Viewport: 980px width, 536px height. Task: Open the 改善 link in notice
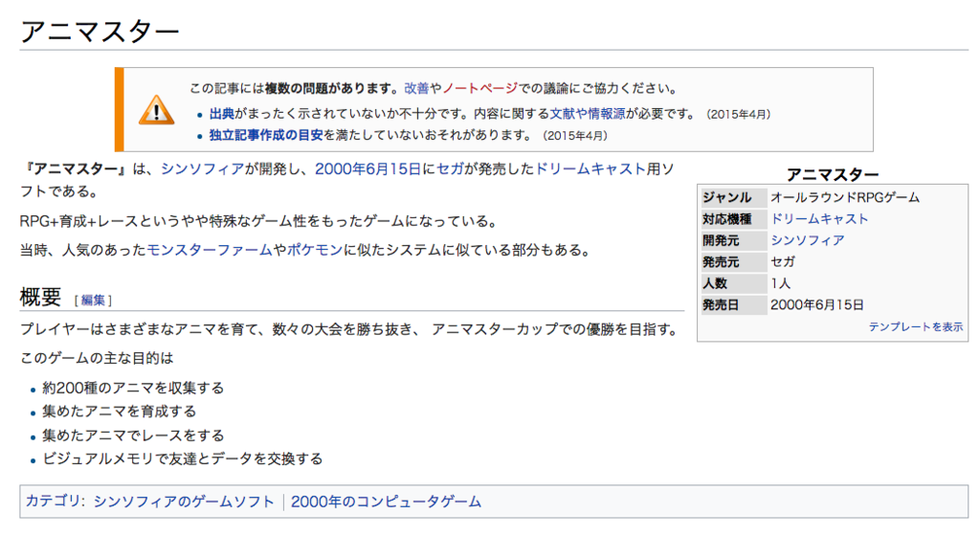coord(416,88)
